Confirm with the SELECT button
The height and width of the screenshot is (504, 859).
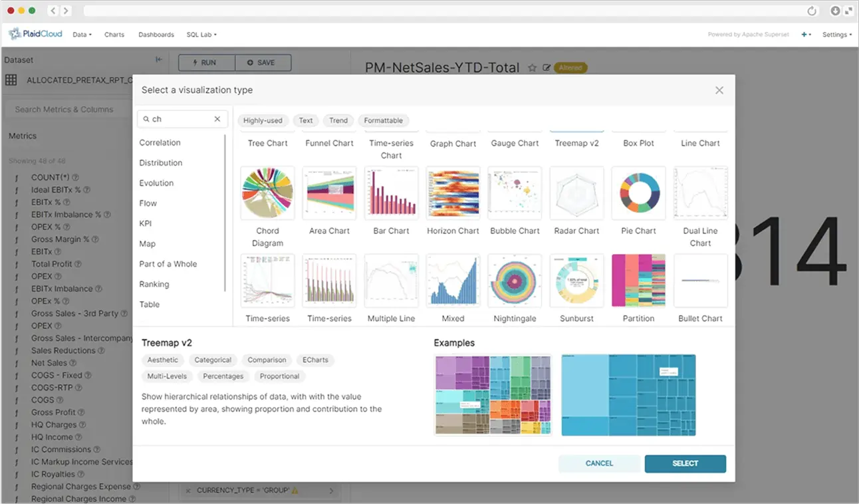685,463
